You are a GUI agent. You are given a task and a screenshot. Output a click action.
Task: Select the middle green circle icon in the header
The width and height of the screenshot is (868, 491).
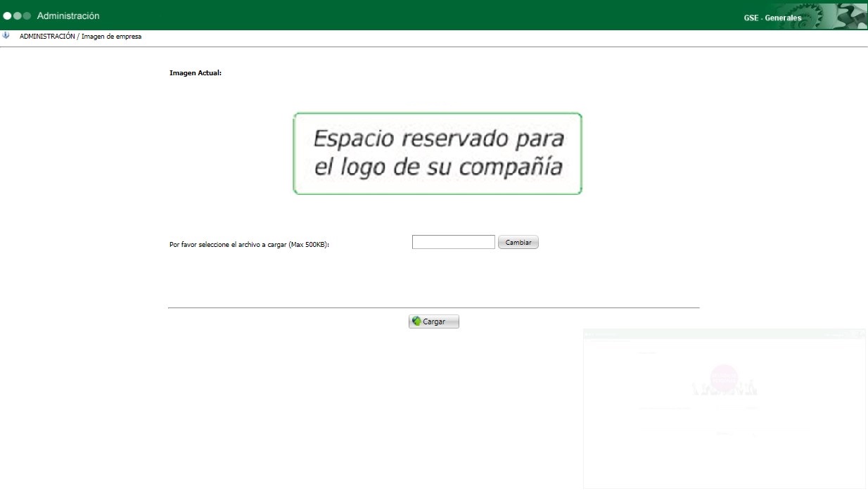(x=17, y=15)
